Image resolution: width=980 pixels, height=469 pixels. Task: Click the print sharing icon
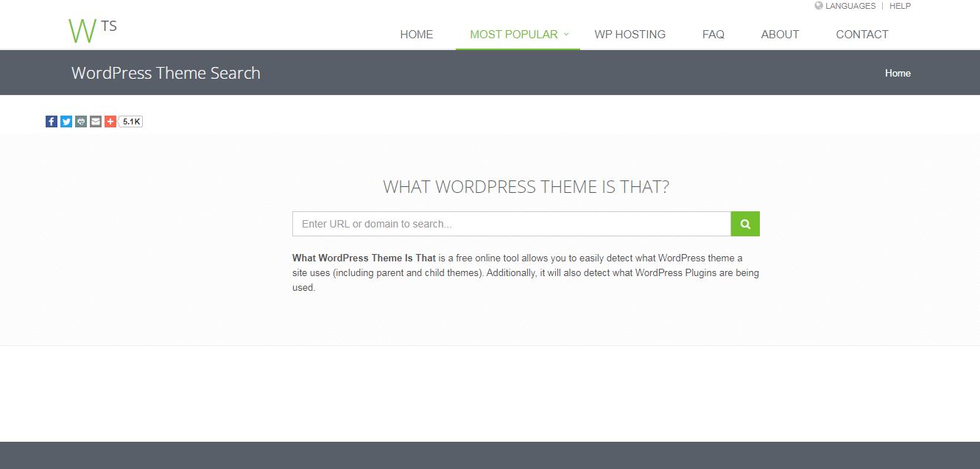coord(80,121)
